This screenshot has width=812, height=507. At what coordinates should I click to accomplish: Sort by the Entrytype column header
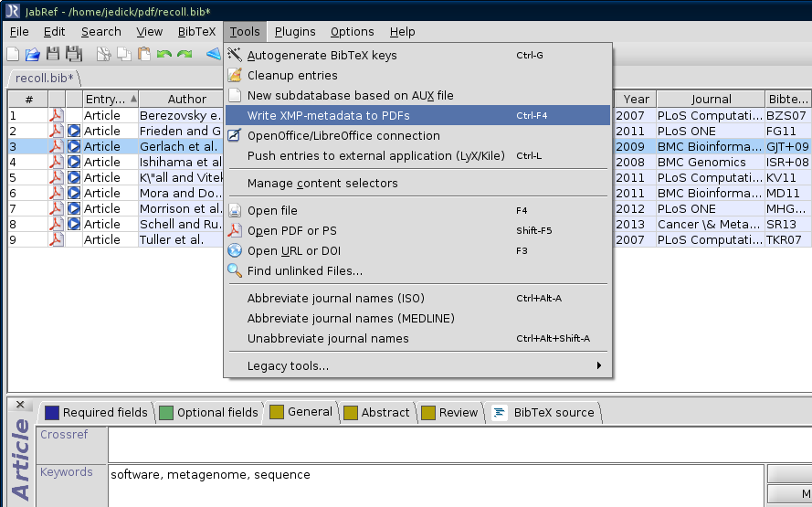[107, 99]
